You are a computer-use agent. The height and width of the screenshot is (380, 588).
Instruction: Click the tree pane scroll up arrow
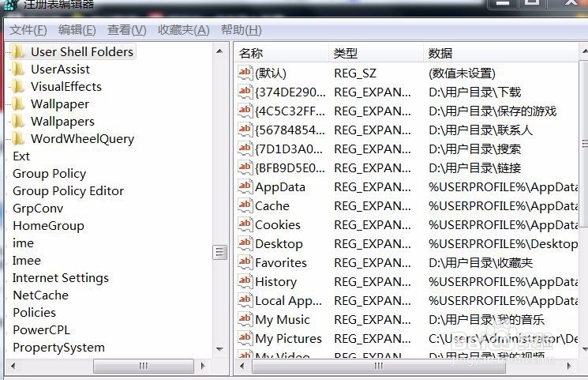(219, 51)
